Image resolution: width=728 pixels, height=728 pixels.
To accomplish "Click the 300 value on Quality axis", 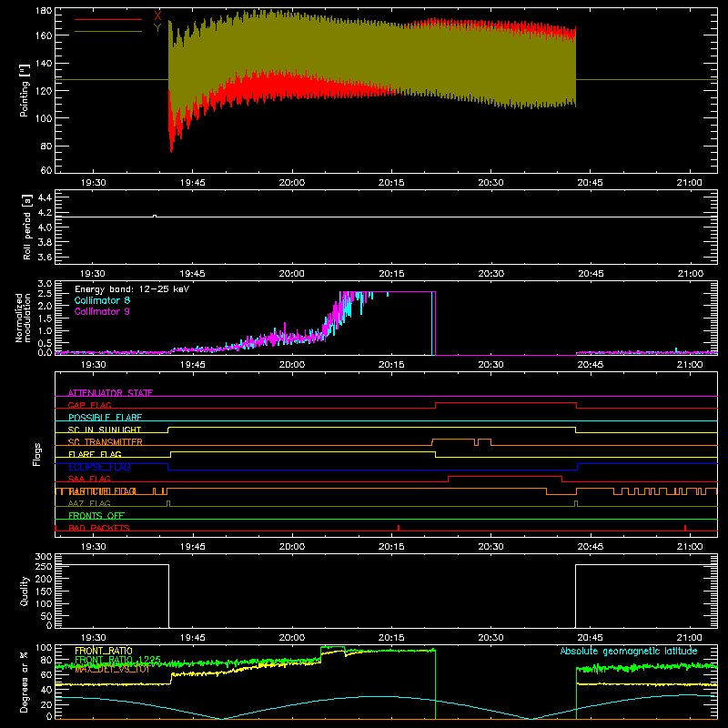I will [44, 557].
